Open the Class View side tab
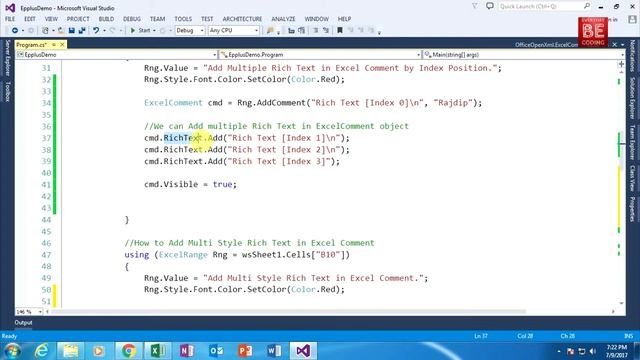 click(632, 178)
